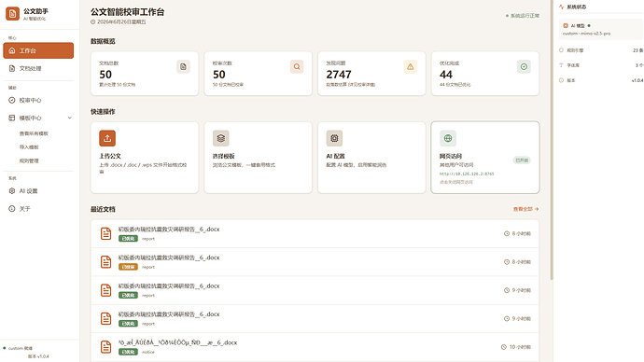Toggle web access via 已开启 badge

pyautogui.click(x=522, y=160)
